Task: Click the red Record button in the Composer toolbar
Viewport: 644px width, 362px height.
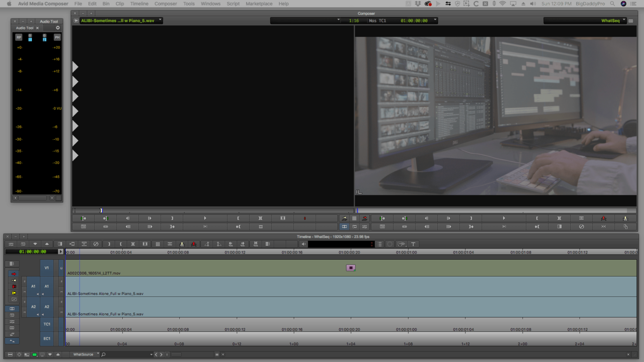Action: pos(304,218)
